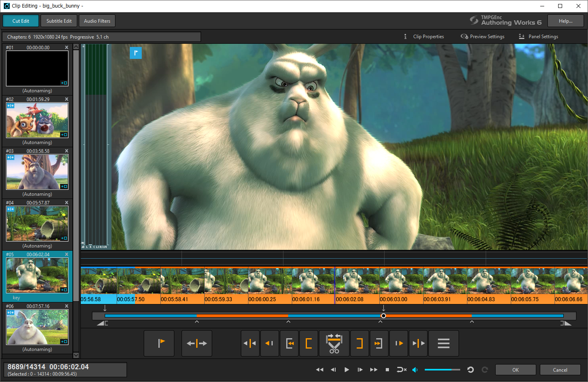588x382 pixels.
Task: Jump to the next cut point
Action: coord(418,343)
